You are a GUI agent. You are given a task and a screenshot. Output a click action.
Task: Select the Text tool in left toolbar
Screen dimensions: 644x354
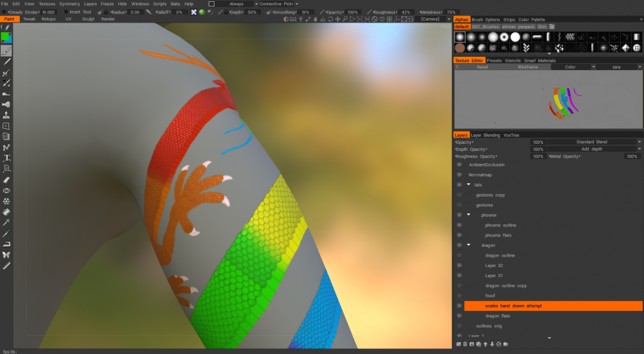click(6, 158)
